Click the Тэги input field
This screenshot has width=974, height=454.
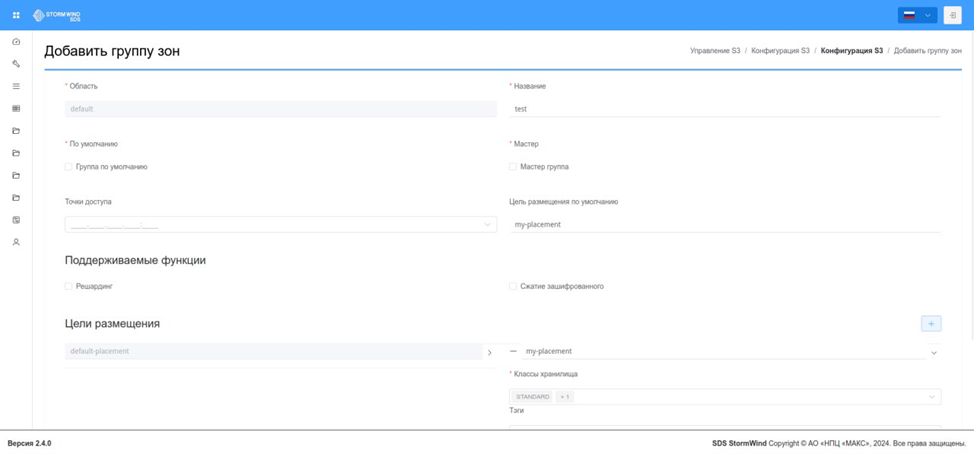725,427
